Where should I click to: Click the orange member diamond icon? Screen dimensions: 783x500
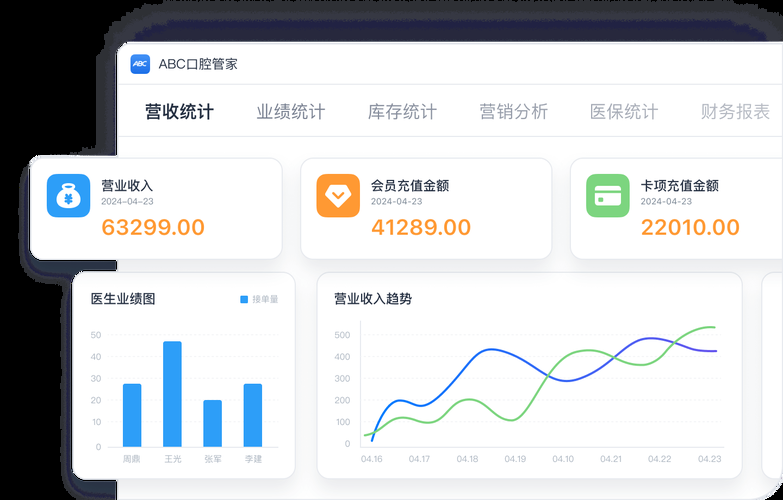(338, 196)
